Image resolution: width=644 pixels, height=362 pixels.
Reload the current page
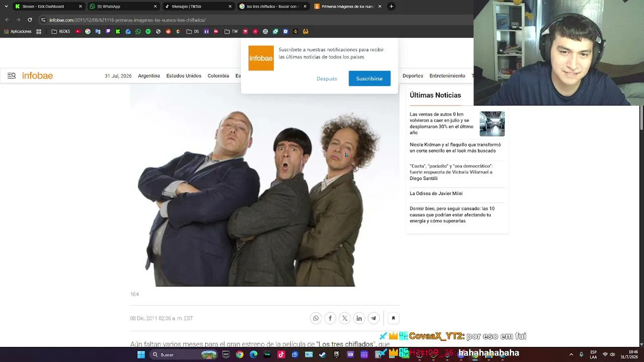click(30, 20)
